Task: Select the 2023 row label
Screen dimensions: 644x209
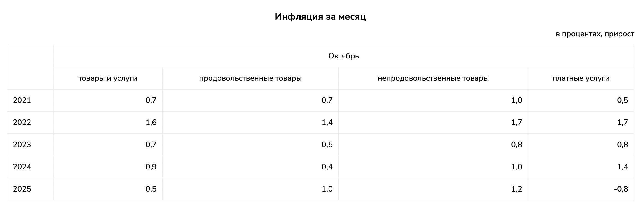Action: coord(22,145)
